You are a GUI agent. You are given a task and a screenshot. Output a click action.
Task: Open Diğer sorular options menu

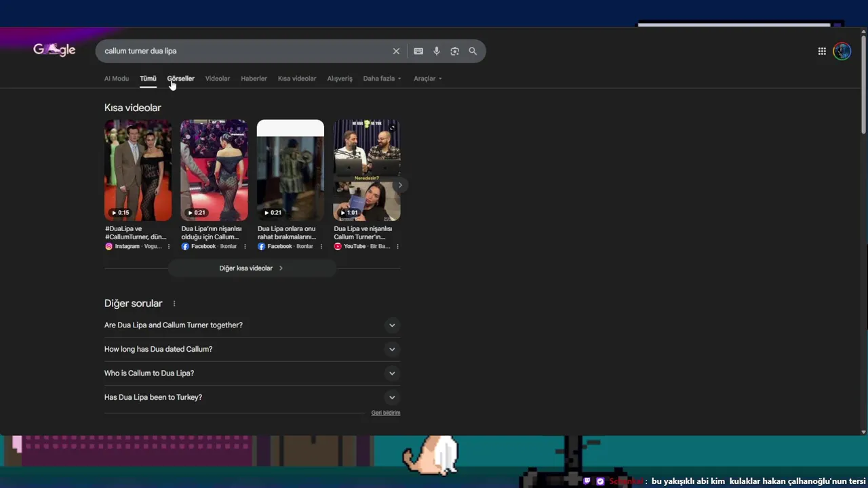click(174, 304)
